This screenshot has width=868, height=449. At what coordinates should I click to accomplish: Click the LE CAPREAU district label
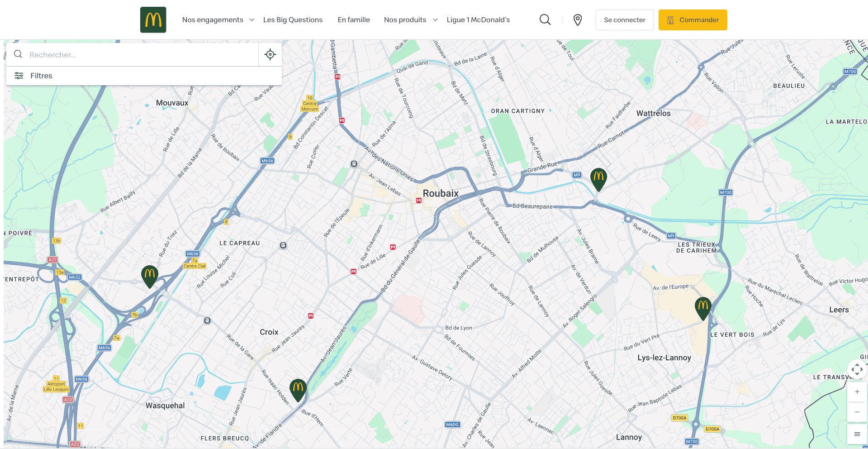[239, 243]
